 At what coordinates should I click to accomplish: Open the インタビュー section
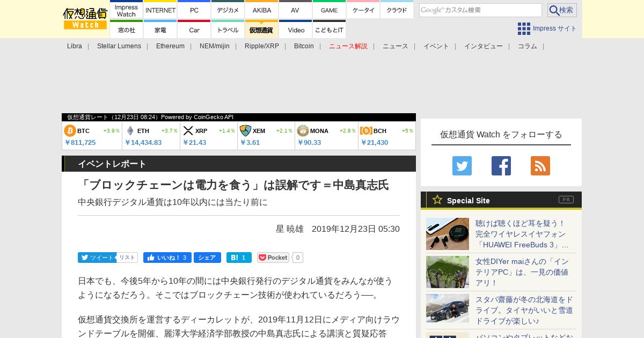click(x=484, y=46)
